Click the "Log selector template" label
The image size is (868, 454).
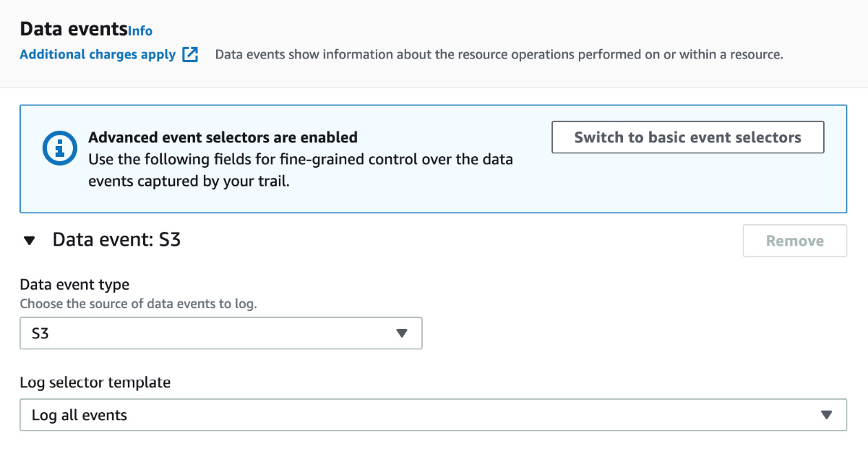tap(95, 382)
